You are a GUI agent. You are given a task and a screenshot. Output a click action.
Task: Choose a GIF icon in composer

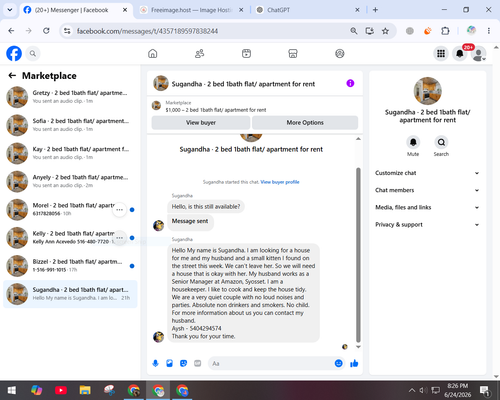pyautogui.click(x=198, y=363)
